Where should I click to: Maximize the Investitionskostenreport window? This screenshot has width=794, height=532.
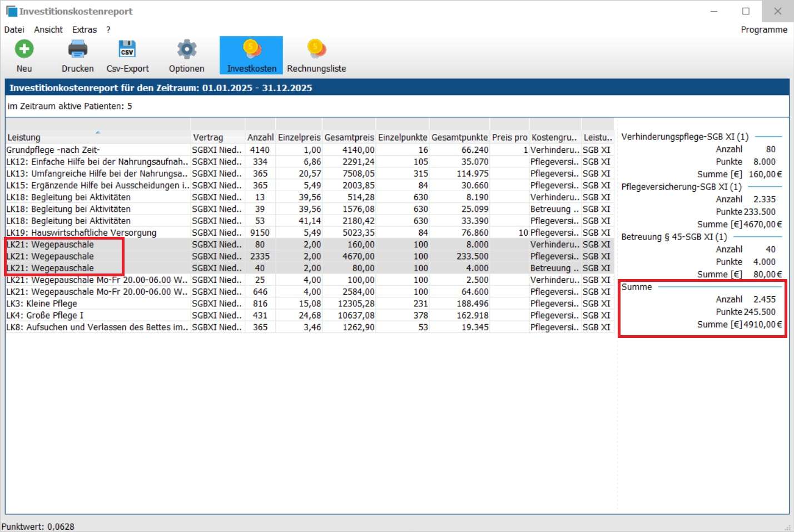tap(746, 11)
